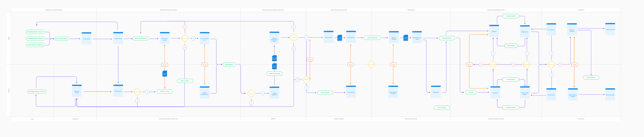644x137 pixels.
Task: Click the WHAT SHE DOES pill node
Action: click(442, 108)
